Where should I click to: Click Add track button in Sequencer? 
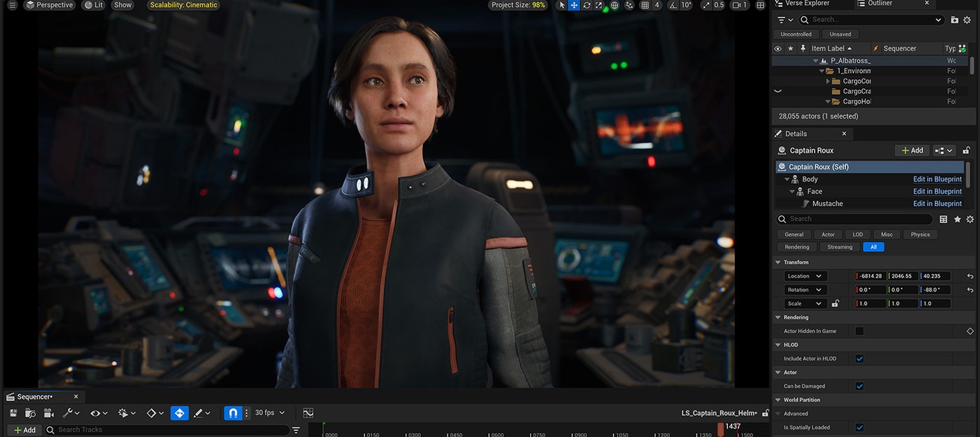[24, 430]
